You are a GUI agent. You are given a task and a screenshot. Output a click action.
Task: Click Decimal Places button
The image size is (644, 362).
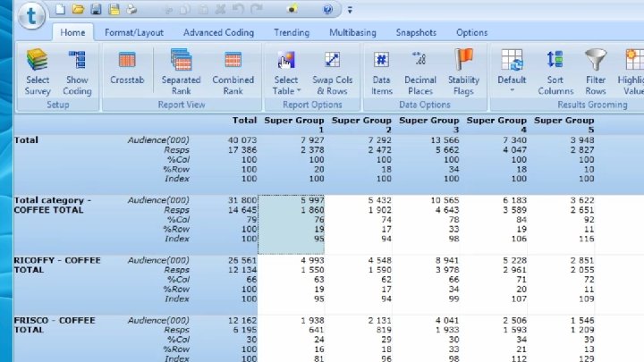click(x=420, y=72)
